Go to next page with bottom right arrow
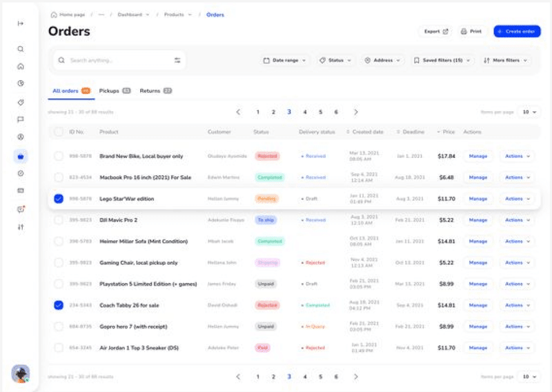This screenshot has height=392, width=552. (x=356, y=377)
